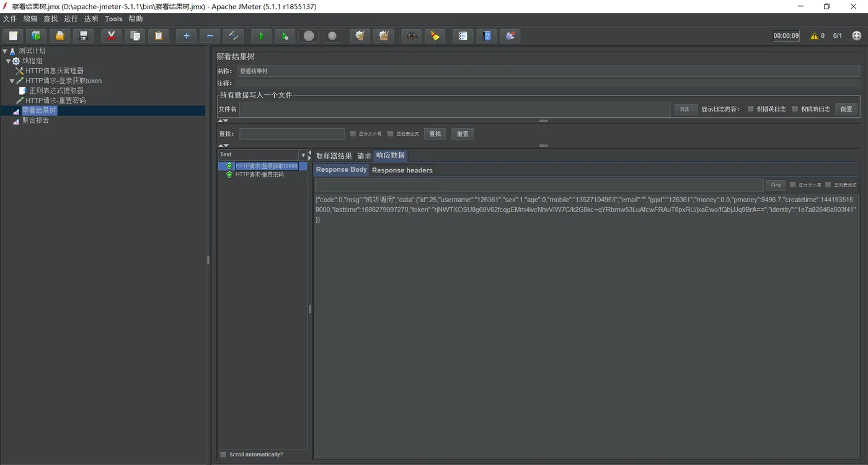Enable case-sensitive checkbox beside 查找 field

(x=353, y=134)
